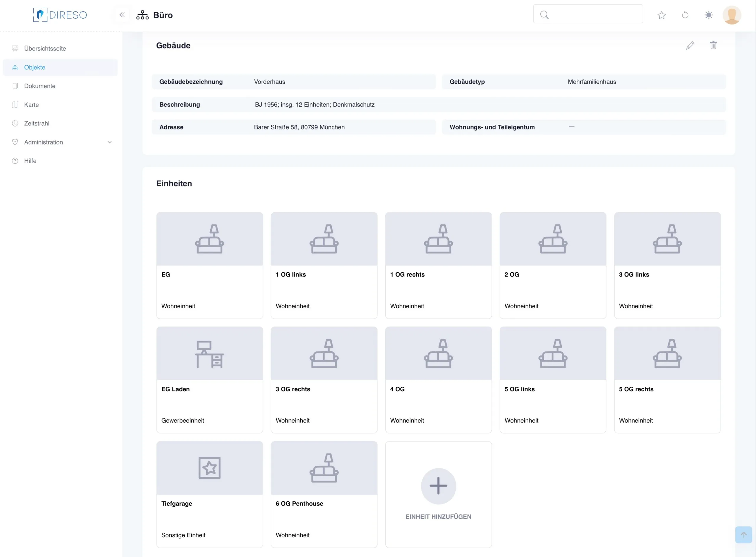Open the 5 OG links unit card

(x=553, y=380)
